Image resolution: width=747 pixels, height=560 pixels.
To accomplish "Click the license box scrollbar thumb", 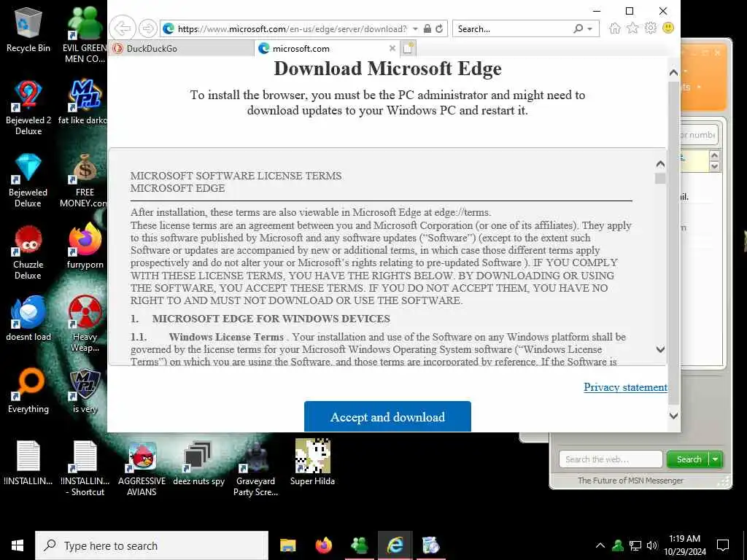I will tap(660, 179).
